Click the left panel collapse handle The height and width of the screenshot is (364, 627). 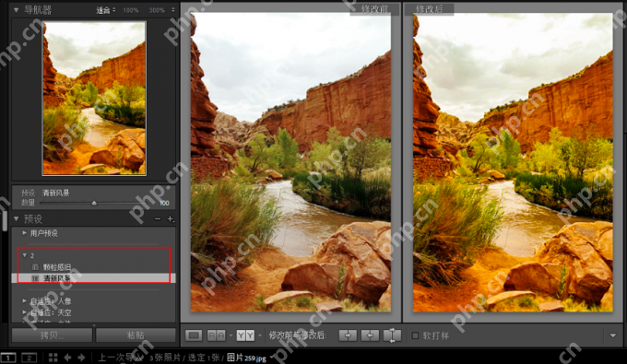(x=4, y=220)
